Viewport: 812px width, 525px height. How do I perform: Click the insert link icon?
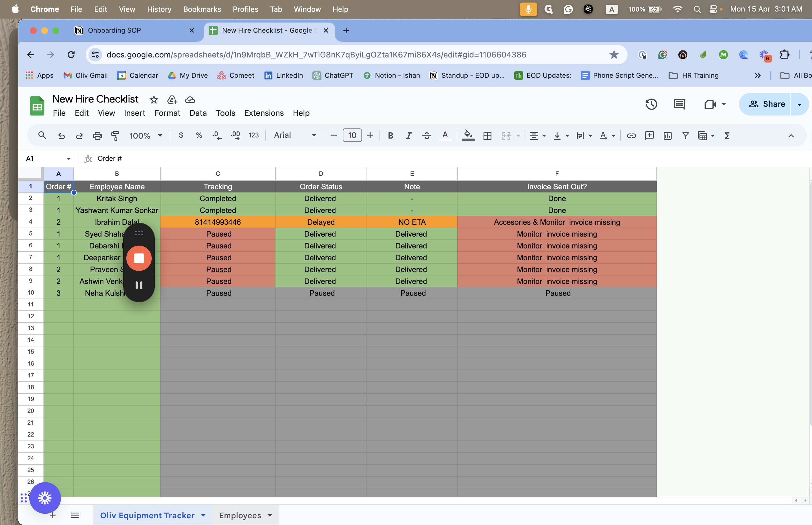click(631, 136)
